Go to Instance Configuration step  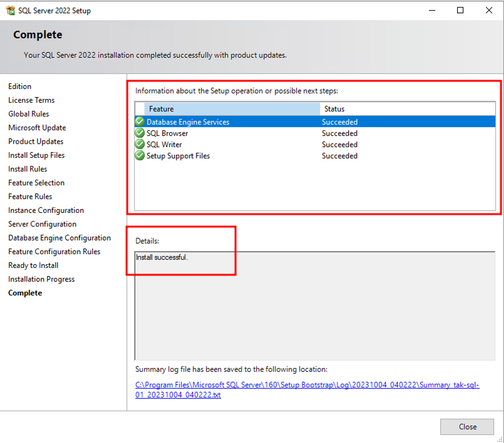pyautogui.click(x=46, y=210)
